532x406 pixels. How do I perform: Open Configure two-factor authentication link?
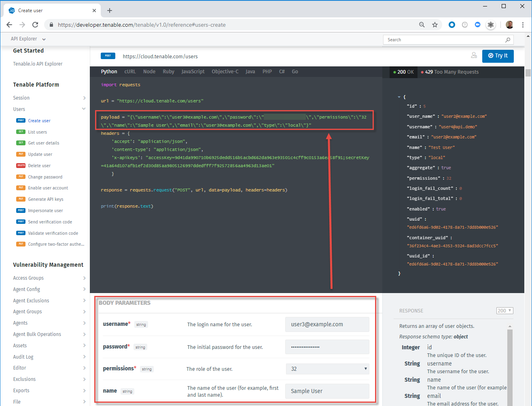56,244
